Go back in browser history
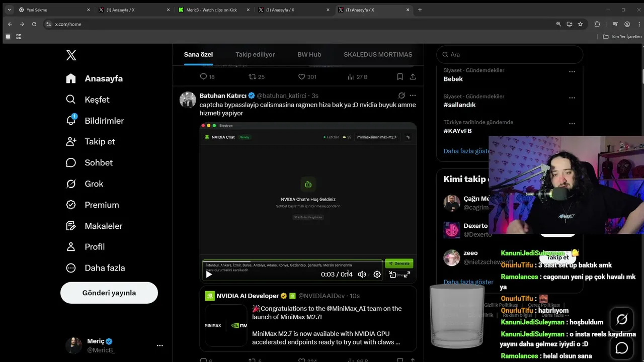The image size is (644, 362). coord(10,24)
